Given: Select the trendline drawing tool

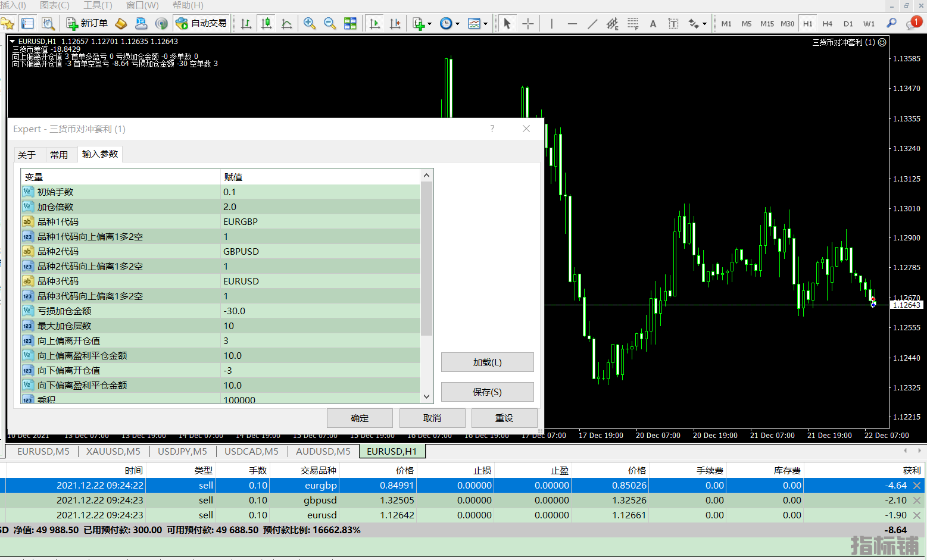Looking at the screenshot, I should 592,23.
